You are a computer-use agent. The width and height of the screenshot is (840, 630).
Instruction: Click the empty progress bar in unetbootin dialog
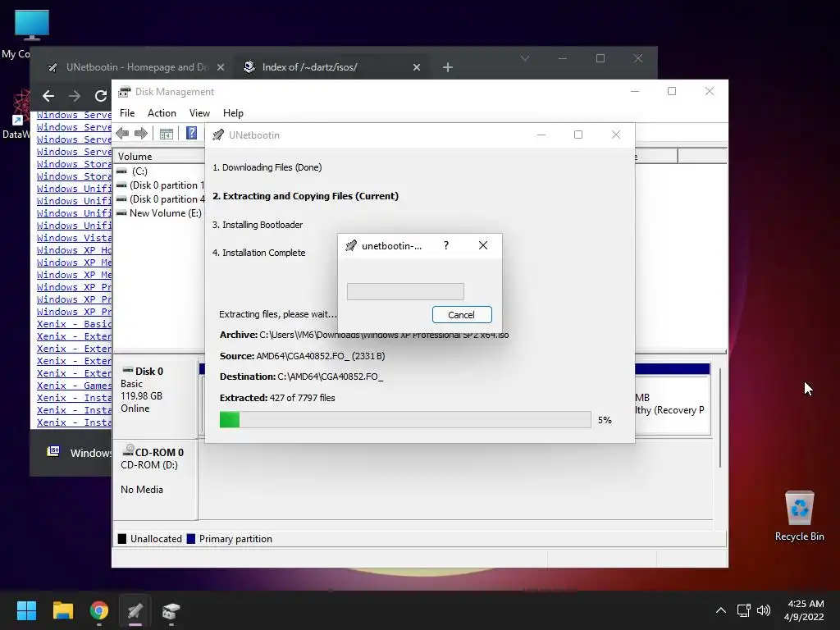pos(405,291)
